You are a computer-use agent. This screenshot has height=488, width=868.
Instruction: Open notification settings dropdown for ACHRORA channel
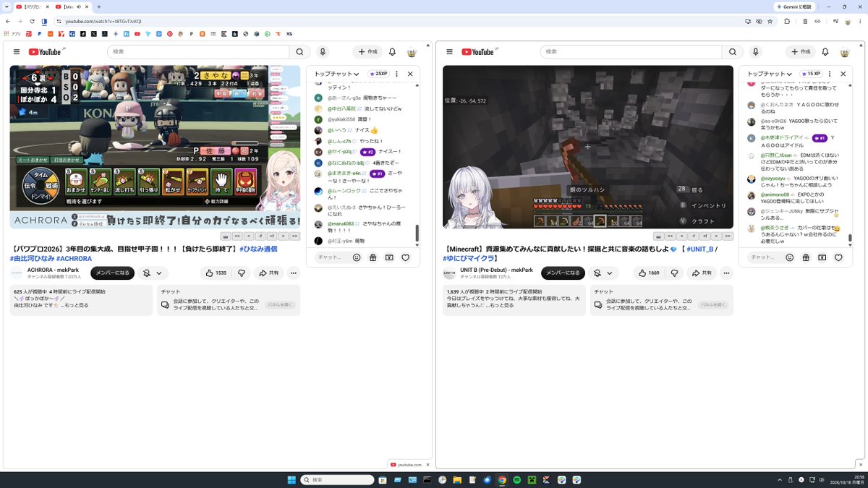pos(152,273)
